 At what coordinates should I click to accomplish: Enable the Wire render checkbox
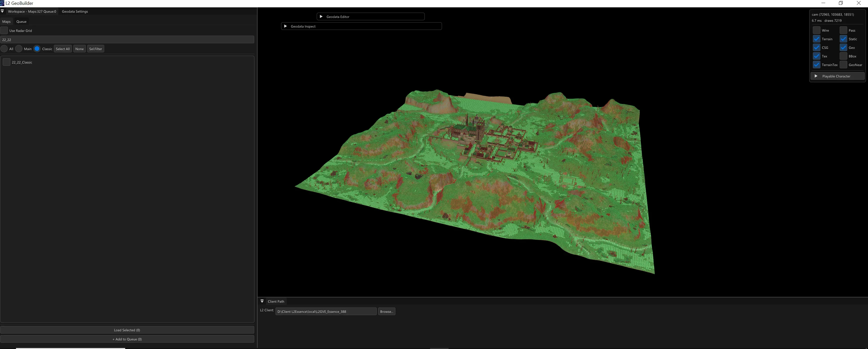point(816,30)
